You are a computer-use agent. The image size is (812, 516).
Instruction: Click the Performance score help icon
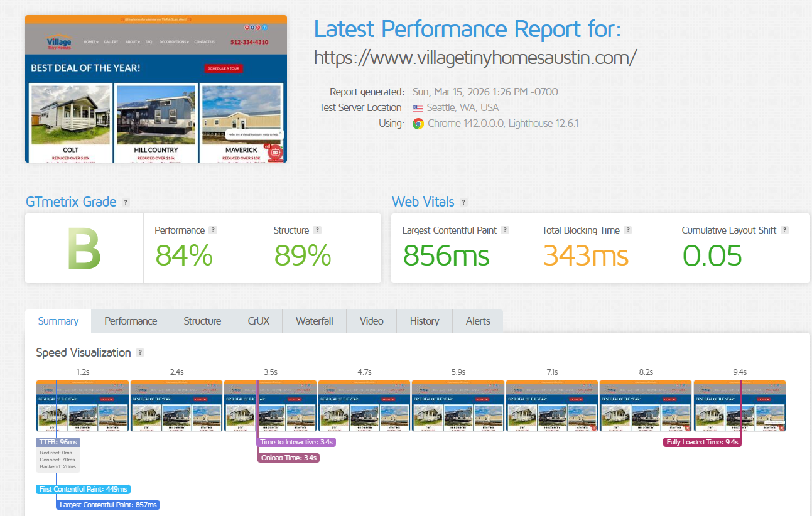point(213,230)
